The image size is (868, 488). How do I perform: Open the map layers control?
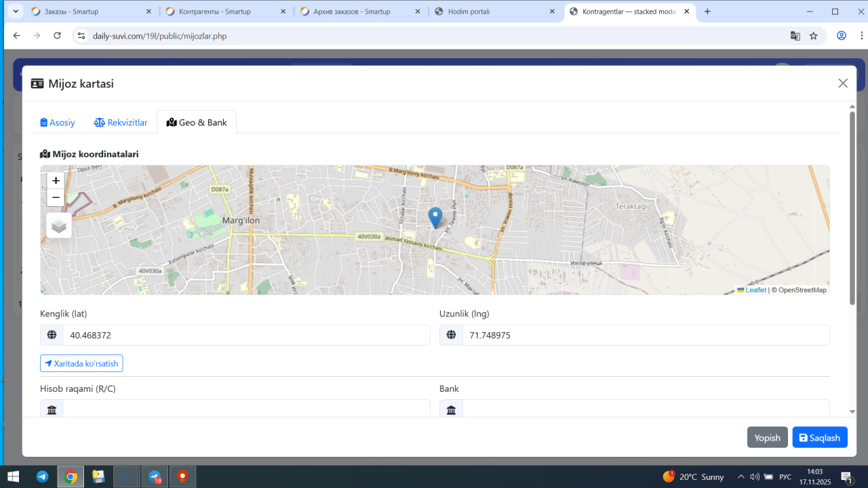[59, 226]
